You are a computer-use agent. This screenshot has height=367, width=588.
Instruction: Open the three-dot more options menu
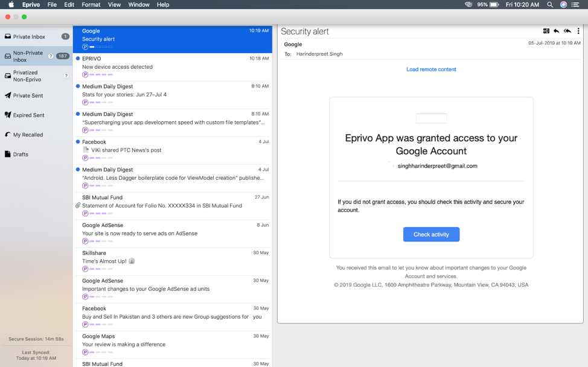pyautogui.click(x=578, y=31)
